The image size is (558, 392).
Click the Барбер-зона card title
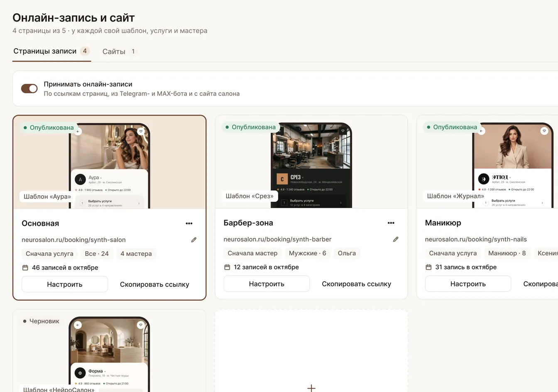click(x=248, y=223)
